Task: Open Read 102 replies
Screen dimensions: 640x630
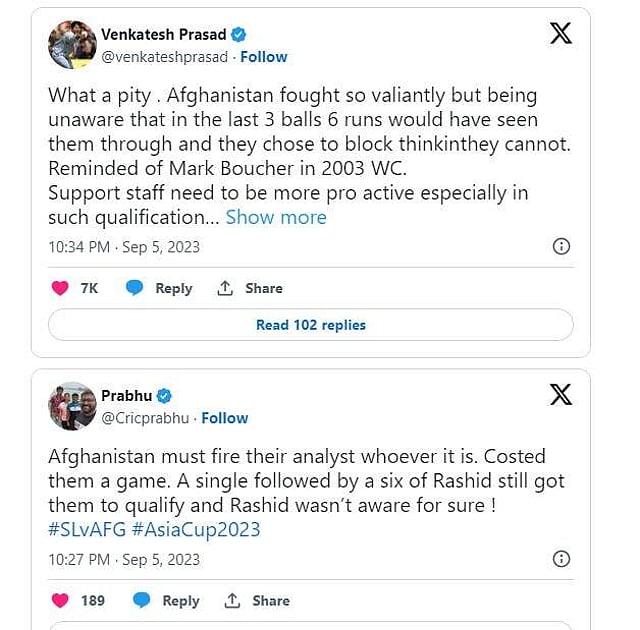Action: click(311, 325)
